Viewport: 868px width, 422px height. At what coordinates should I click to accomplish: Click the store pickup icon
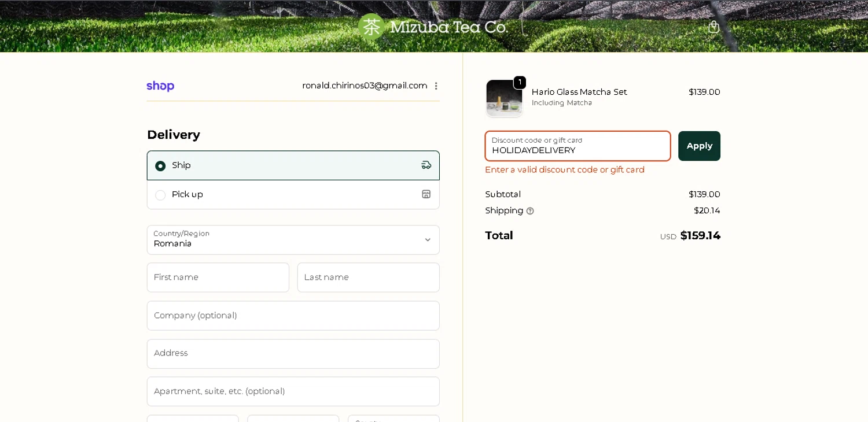(x=426, y=194)
